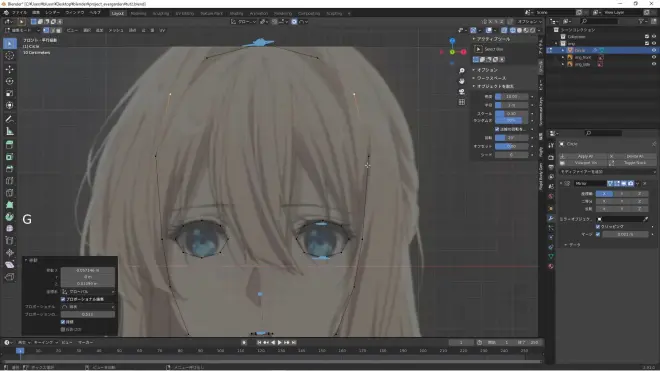Collapse the Mirror modifier panel

coord(561,184)
